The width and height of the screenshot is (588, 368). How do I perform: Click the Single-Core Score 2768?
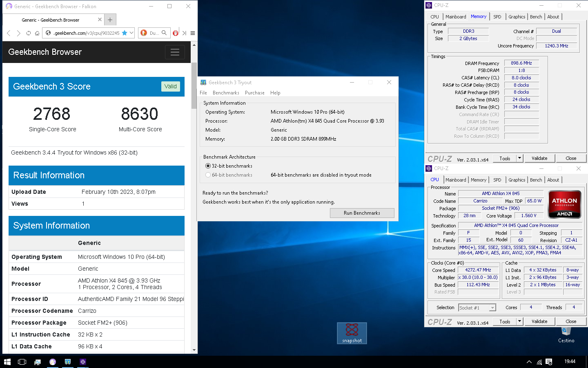click(x=52, y=114)
